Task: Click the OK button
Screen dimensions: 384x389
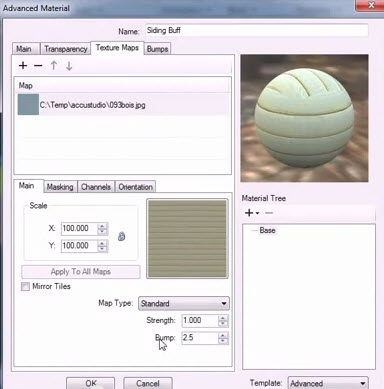Action: click(x=91, y=383)
